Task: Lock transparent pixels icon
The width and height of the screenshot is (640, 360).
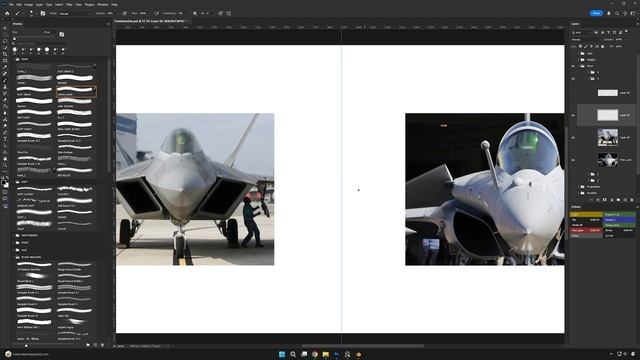Action: [x=580, y=47]
